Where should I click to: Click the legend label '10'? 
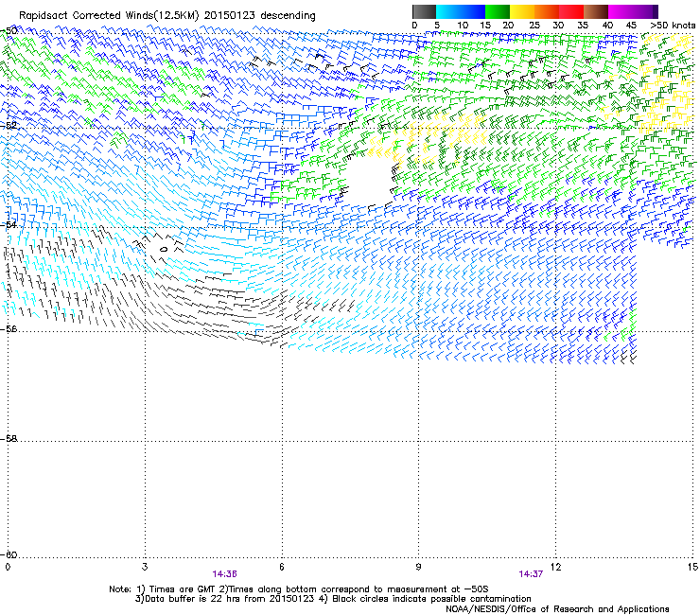(x=463, y=25)
